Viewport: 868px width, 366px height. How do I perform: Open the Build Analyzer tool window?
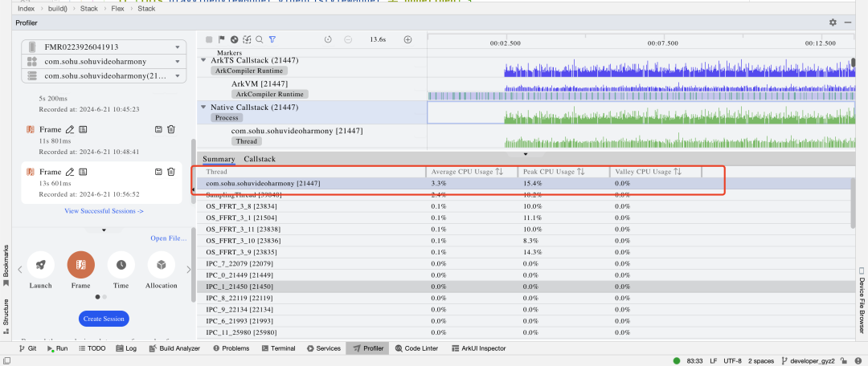tap(174, 348)
